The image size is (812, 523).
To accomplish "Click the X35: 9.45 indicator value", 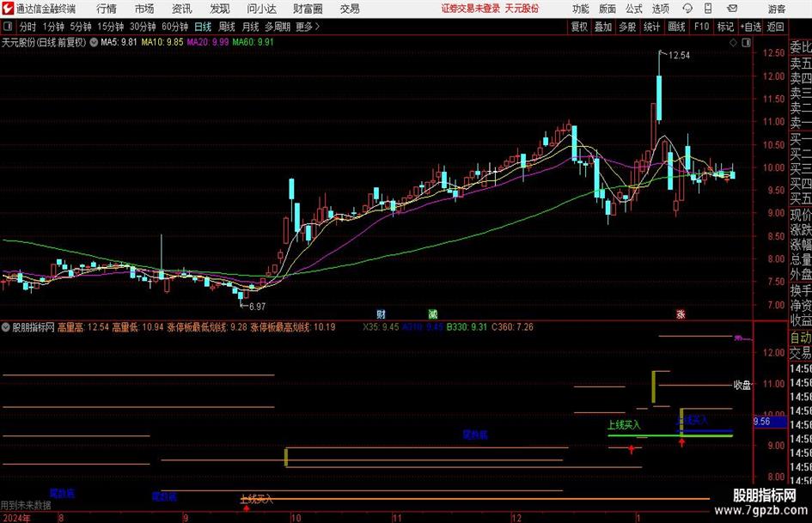I will click(x=381, y=327).
